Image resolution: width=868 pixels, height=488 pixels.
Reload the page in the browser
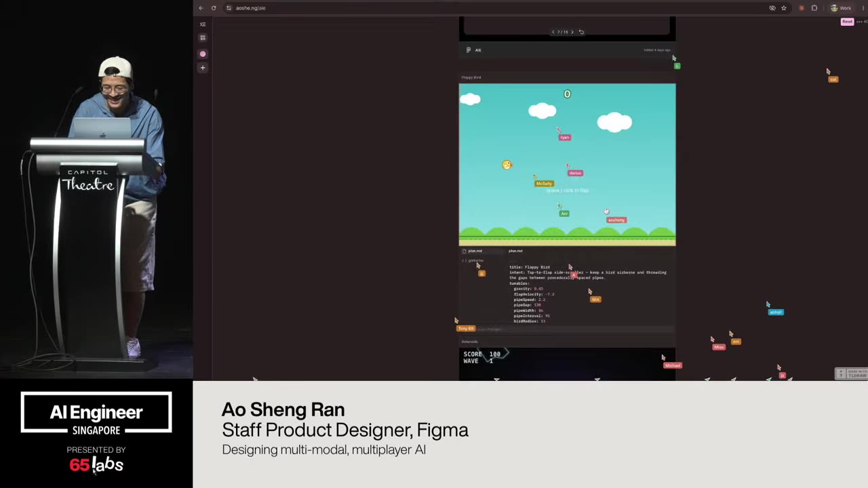(x=214, y=8)
